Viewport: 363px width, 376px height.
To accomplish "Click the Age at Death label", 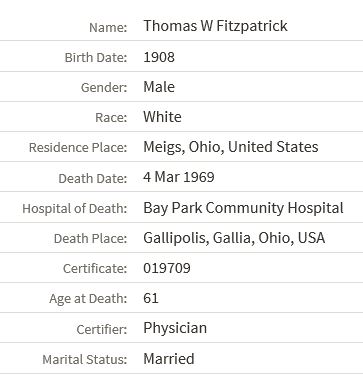I will (88, 299).
